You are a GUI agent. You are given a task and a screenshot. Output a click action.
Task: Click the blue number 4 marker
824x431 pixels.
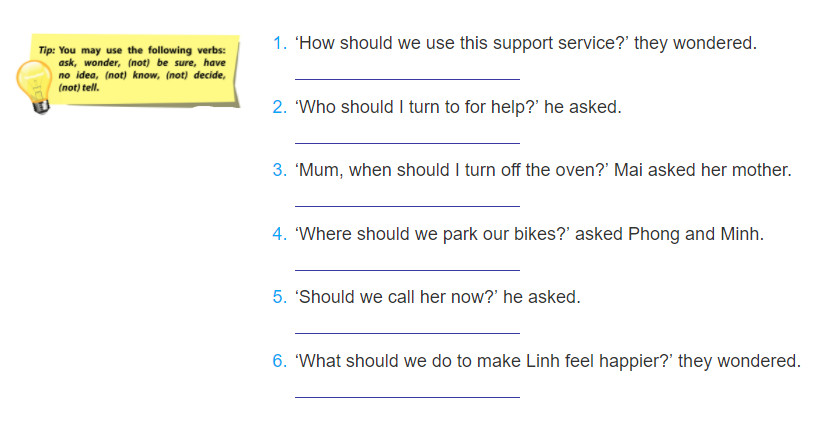280,234
